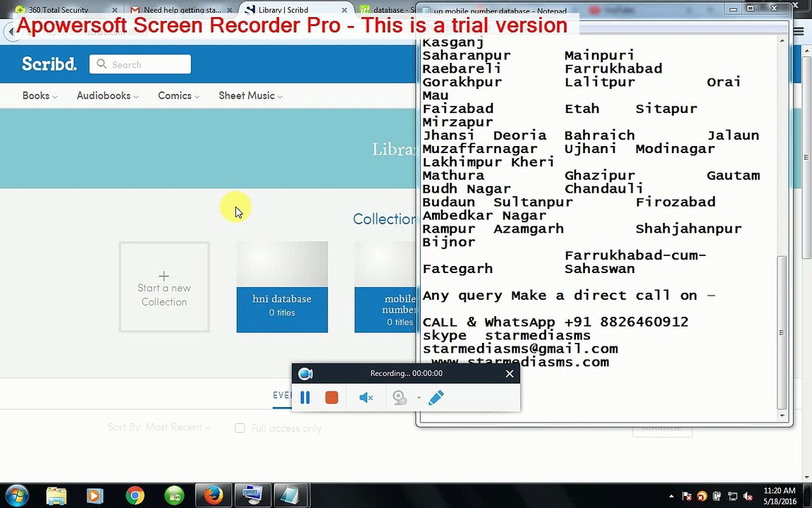
Task: Open the Windows Start menu
Action: [x=17, y=495]
